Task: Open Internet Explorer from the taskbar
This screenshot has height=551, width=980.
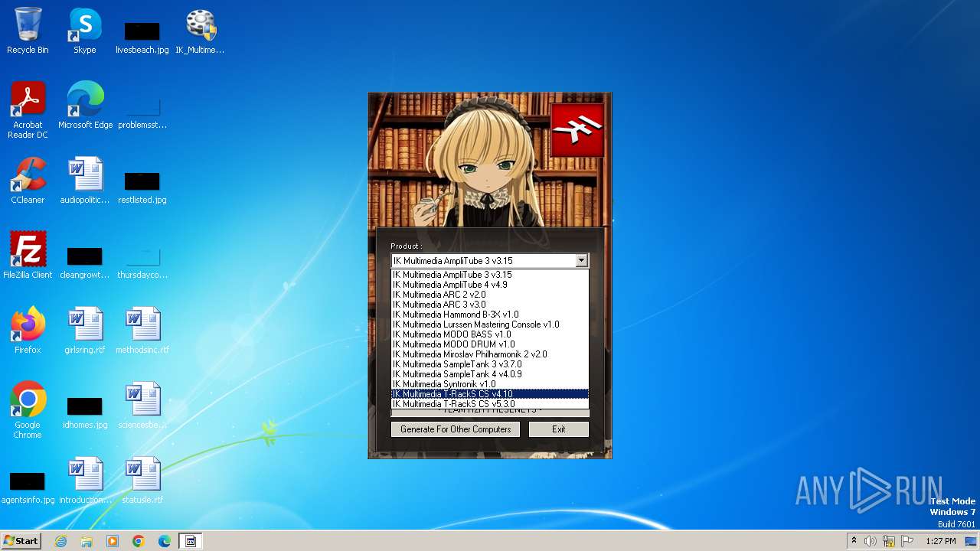Action: (61, 541)
